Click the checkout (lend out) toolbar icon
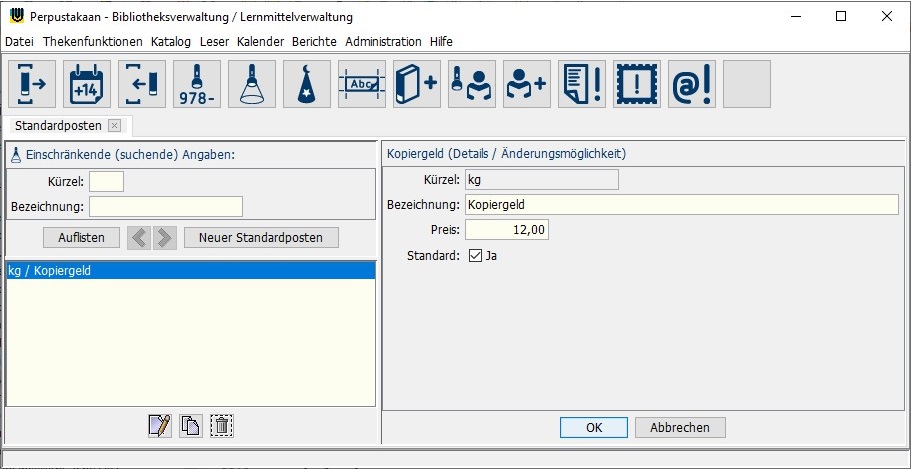 (x=32, y=84)
